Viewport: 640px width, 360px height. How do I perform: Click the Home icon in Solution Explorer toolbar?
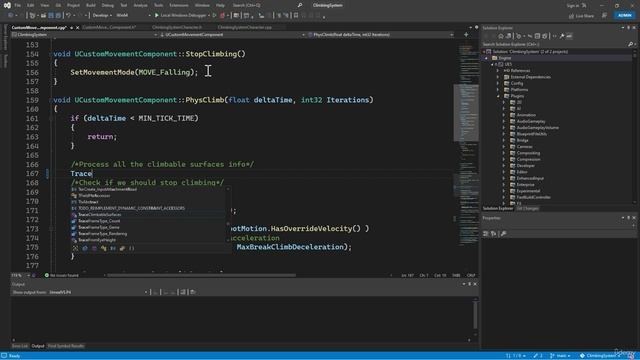501,36
